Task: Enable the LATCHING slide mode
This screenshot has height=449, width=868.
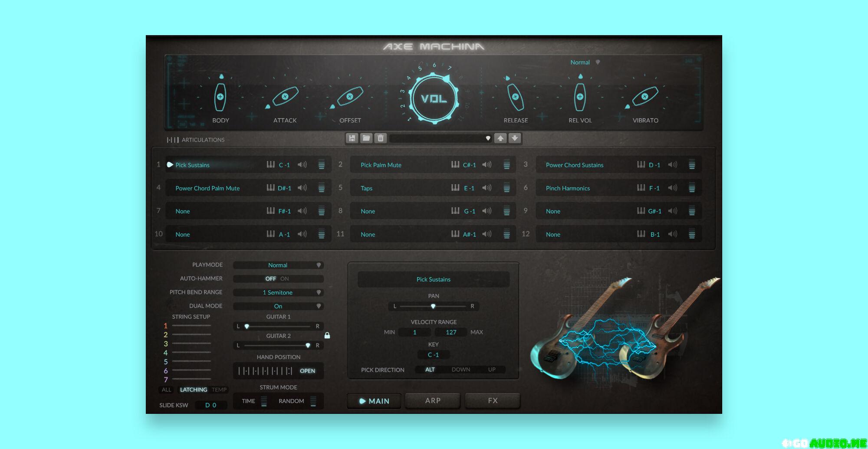Action: tap(194, 390)
